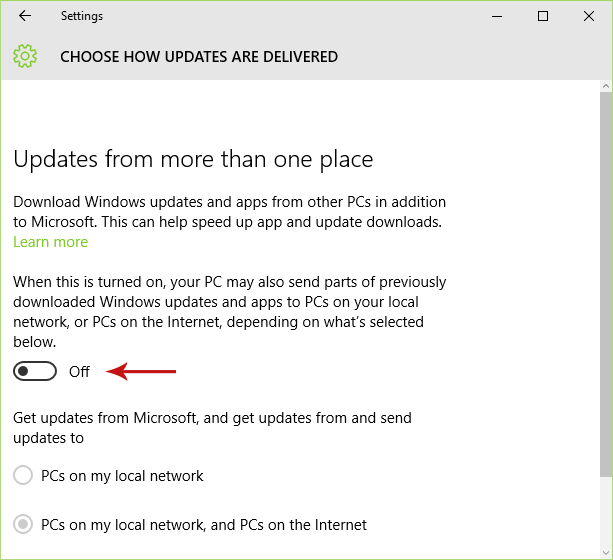The width and height of the screenshot is (613, 560).
Task: Click the 'CHOOSE HOW UPDATES ARE DELIVERED' header
Action: point(199,57)
